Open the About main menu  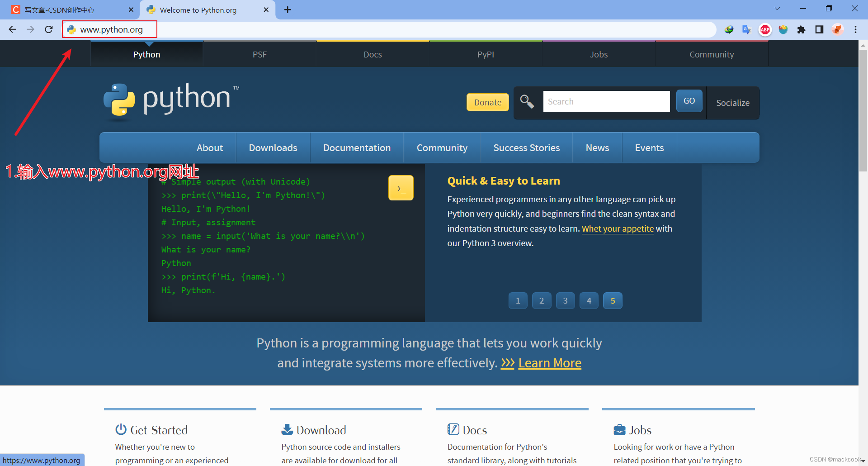(209, 148)
